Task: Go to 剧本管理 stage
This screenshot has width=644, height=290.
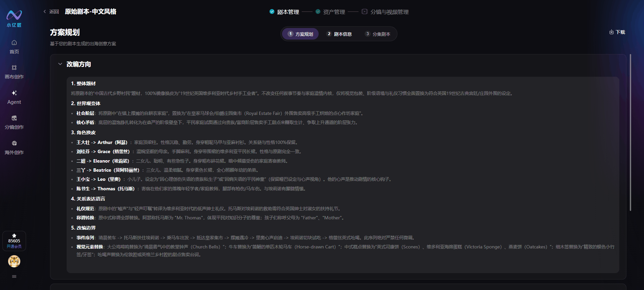Action: pyautogui.click(x=288, y=12)
